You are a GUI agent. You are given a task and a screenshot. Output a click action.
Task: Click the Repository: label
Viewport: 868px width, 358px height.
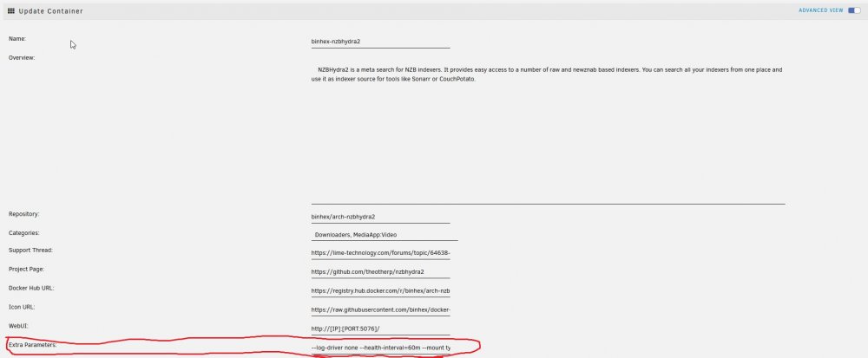(23, 214)
